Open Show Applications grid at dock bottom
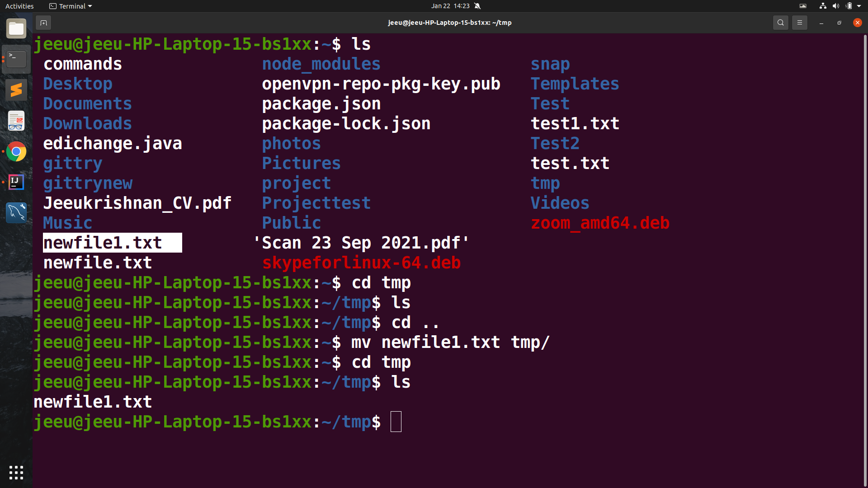This screenshot has height=488, width=868. click(x=16, y=472)
